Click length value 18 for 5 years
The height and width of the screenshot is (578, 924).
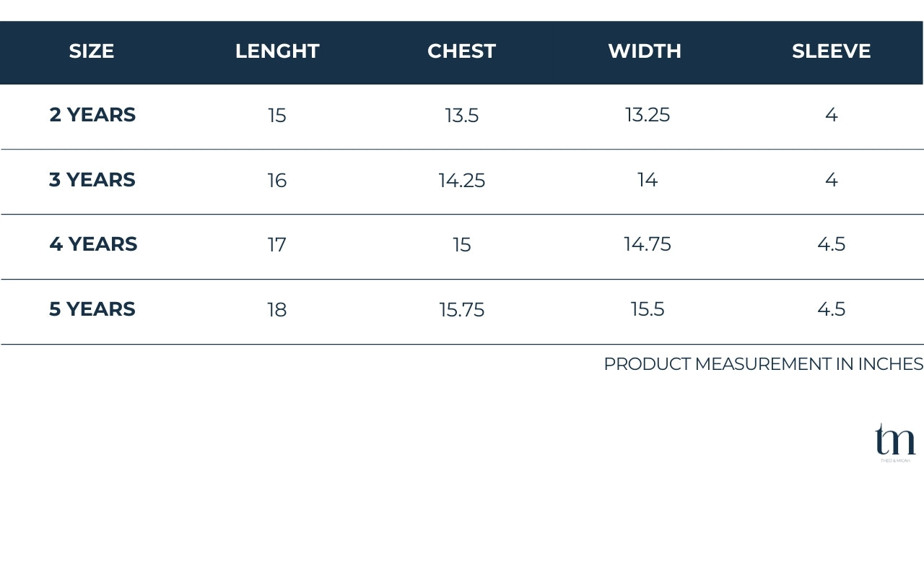(277, 310)
